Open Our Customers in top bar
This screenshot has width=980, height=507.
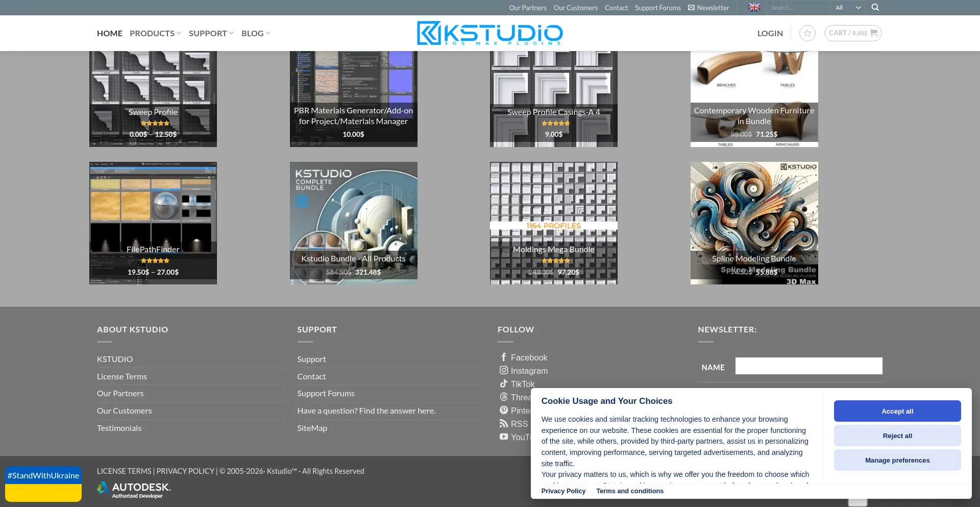tap(576, 8)
